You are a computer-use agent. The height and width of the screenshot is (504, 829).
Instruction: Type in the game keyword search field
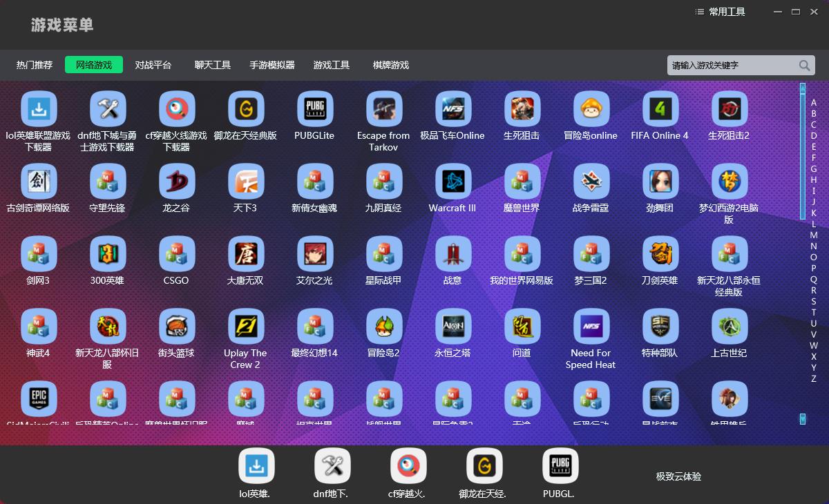pos(731,66)
